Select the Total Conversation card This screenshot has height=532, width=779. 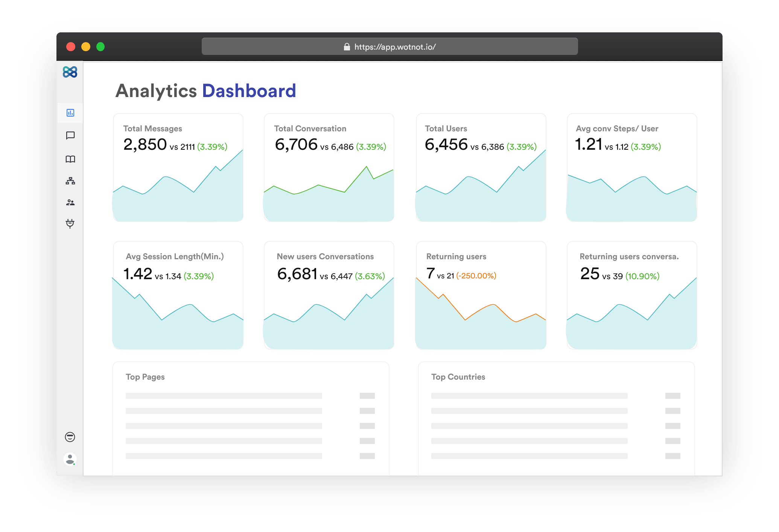tap(329, 167)
